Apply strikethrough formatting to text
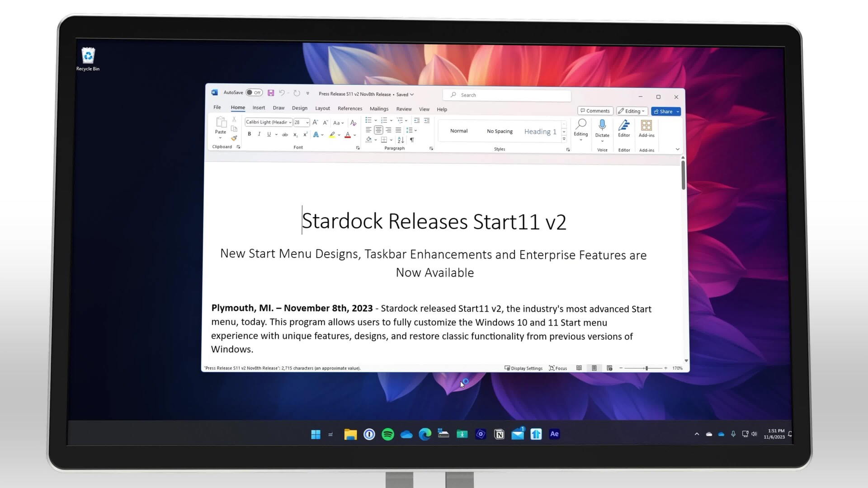The image size is (868, 488). [x=285, y=135]
